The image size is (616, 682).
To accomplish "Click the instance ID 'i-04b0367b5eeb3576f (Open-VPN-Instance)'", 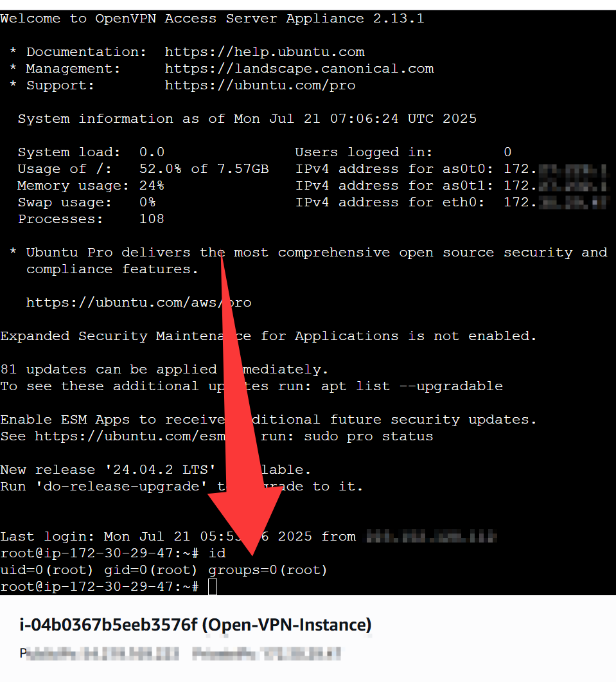I will (196, 625).
